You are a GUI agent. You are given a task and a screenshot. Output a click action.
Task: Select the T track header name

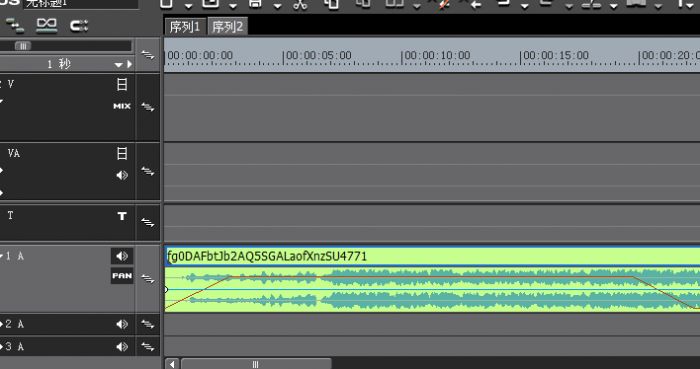click(x=10, y=216)
